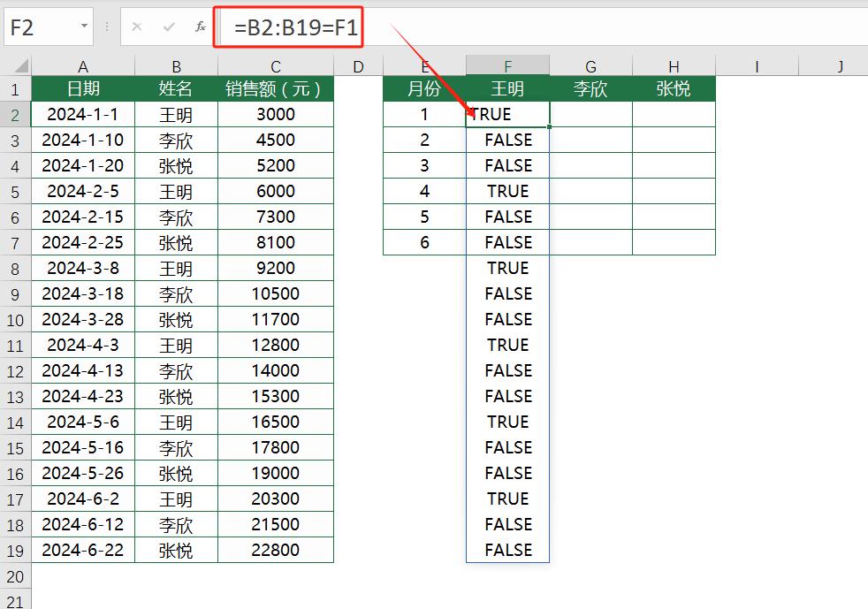Image resolution: width=868 pixels, height=609 pixels.
Task: Select the cell with date 2024-1-1
Action: pyautogui.click(x=83, y=115)
